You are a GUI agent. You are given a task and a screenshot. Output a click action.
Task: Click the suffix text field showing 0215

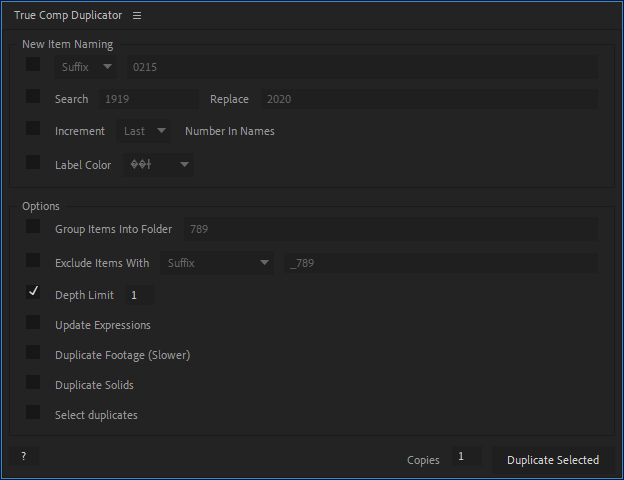[x=362, y=67]
